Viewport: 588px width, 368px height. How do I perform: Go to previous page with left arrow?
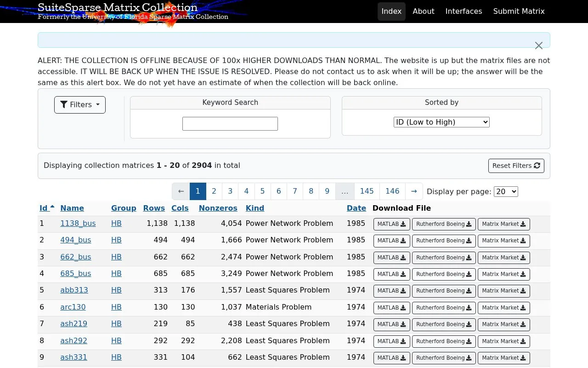(x=181, y=191)
